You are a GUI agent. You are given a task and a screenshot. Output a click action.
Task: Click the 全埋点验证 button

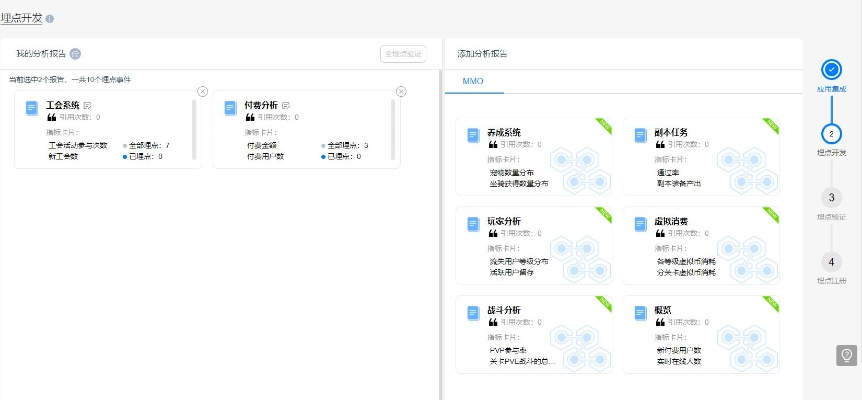click(x=402, y=54)
